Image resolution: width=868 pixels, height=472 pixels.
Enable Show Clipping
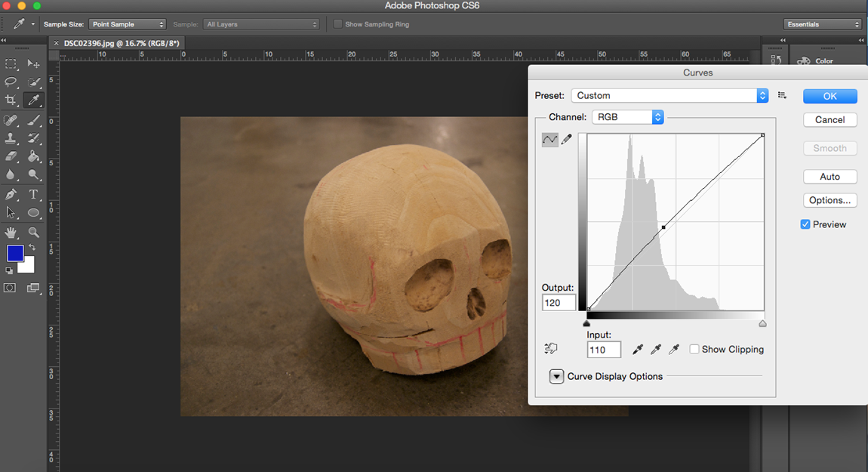click(x=694, y=349)
